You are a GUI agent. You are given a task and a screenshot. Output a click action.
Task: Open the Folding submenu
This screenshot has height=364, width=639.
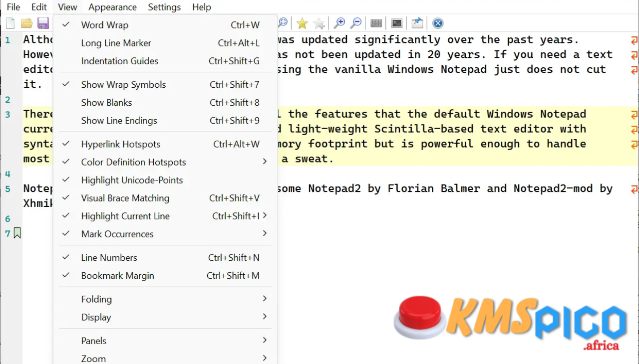pos(165,299)
